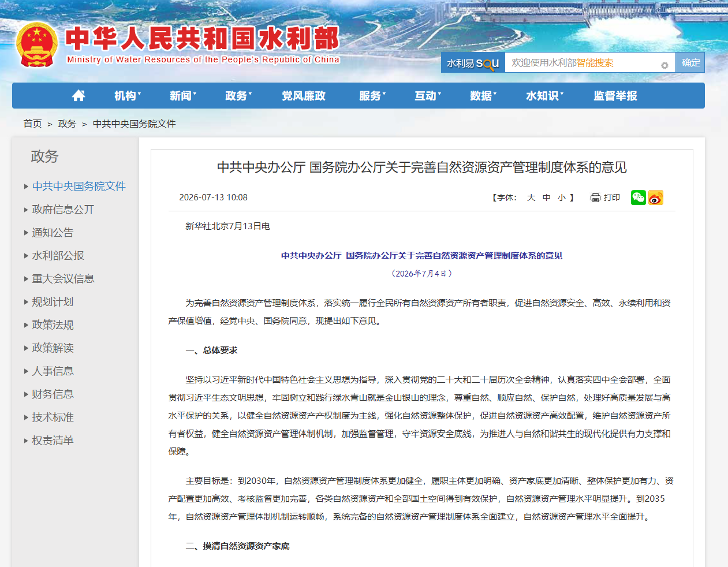Open 规划计划 sidebar item
This screenshot has height=567, width=728.
coord(53,301)
